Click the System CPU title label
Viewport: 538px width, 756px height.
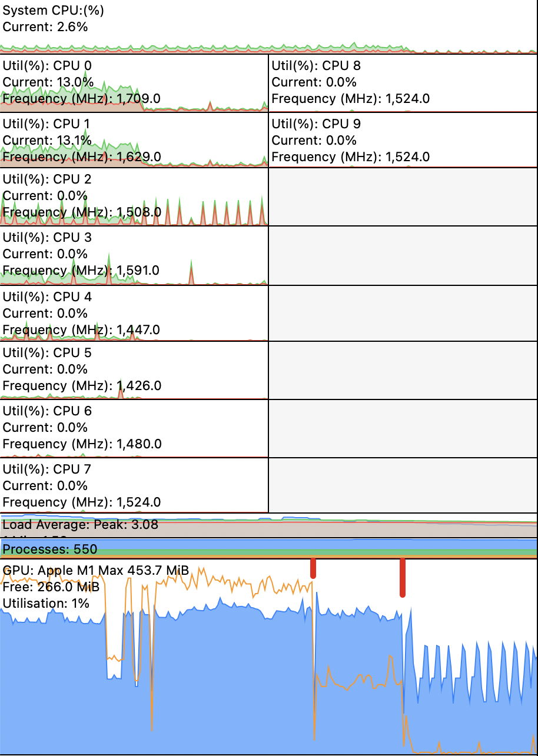pos(44,11)
